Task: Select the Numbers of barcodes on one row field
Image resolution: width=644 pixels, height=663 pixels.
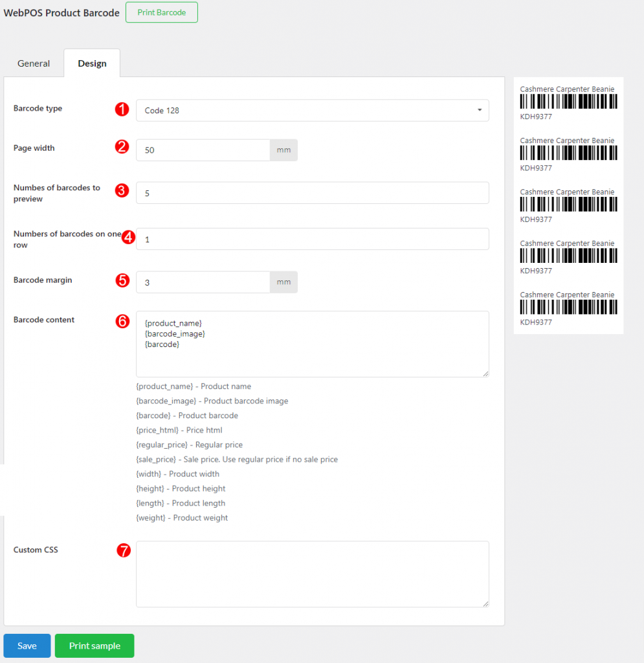Action: coord(312,239)
